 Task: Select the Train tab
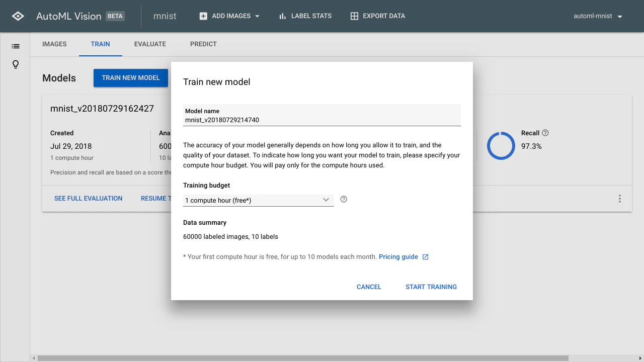click(100, 44)
